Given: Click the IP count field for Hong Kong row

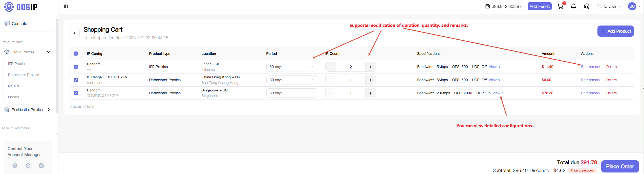Looking at the screenshot, I should (x=350, y=80).
